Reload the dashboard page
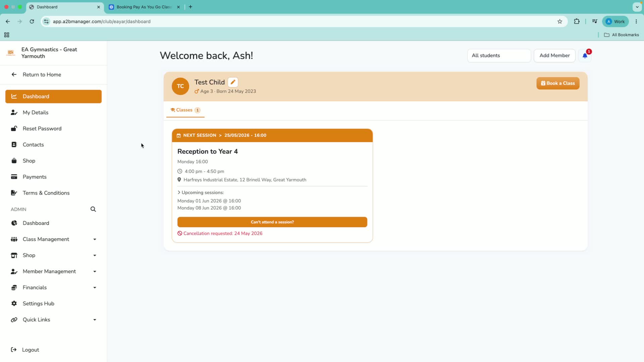This screenshot has height=362, width=644. pyautogui.click(x=32, y=21)
